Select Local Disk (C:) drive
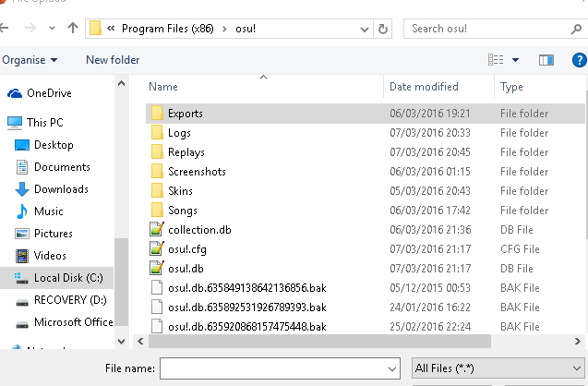This screenshot has width=588, height=386. click(56, 278)
